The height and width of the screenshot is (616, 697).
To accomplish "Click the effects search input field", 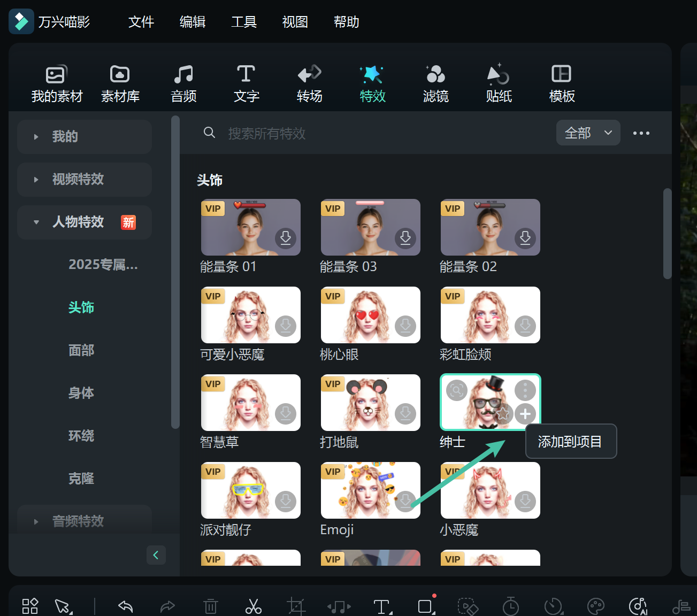I will (321, 134).
